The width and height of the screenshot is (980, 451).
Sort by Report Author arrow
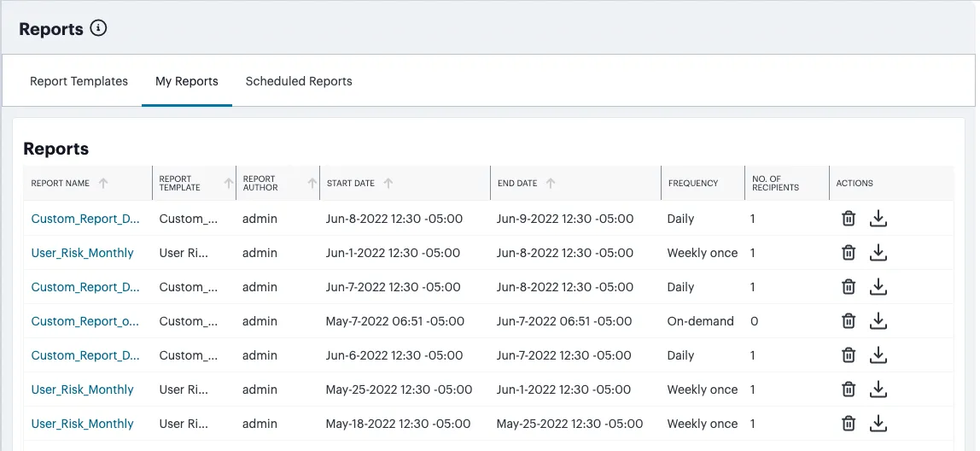(x=312, y=184)
